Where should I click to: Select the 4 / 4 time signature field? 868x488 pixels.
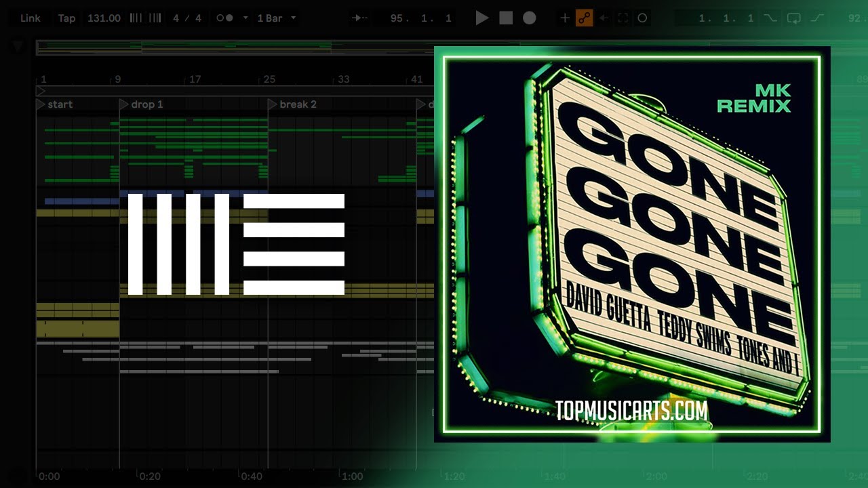point(187,18)
